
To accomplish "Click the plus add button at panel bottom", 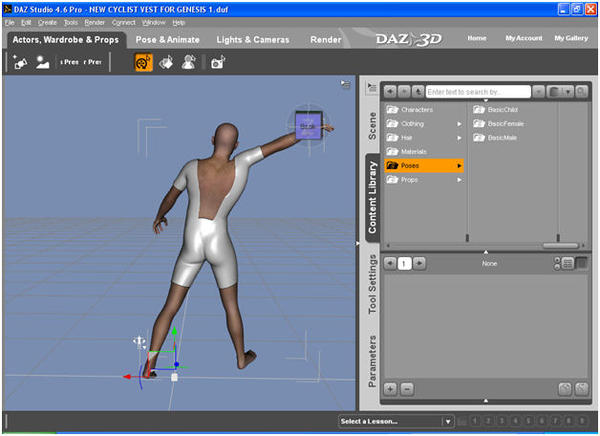I will point(390,389).
